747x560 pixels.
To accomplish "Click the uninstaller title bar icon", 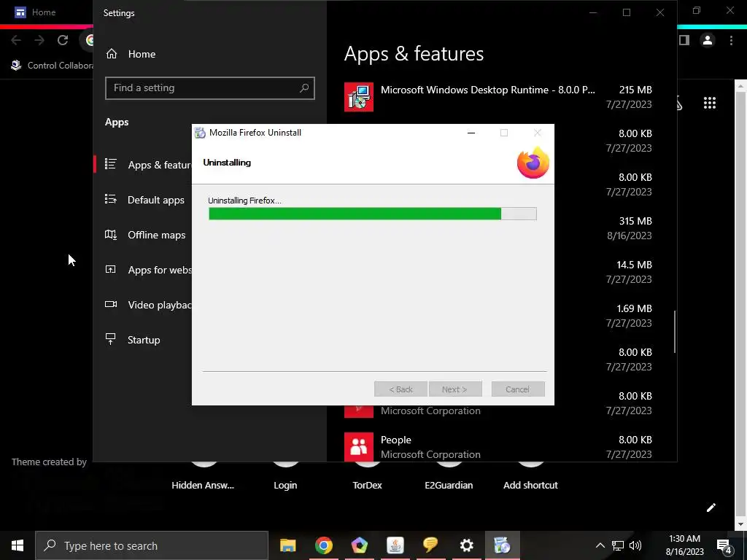I will [x=201, y=133].
